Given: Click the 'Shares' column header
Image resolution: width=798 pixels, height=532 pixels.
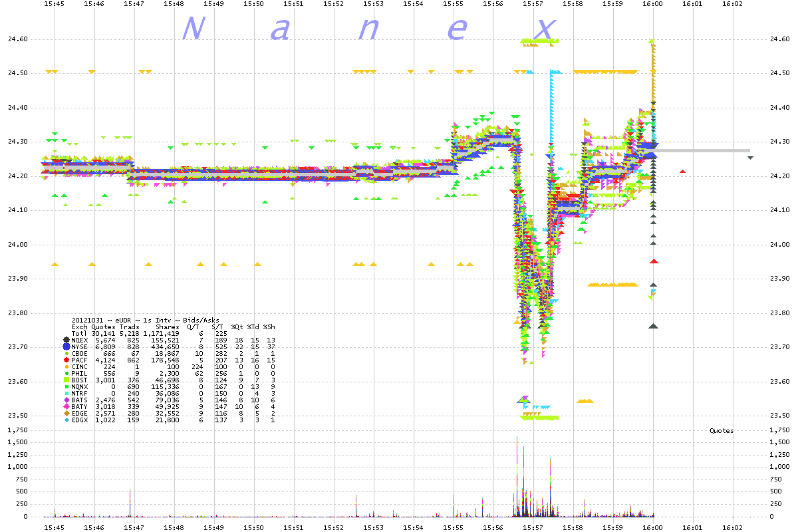Looking at the screenshot, I should 168,327.
